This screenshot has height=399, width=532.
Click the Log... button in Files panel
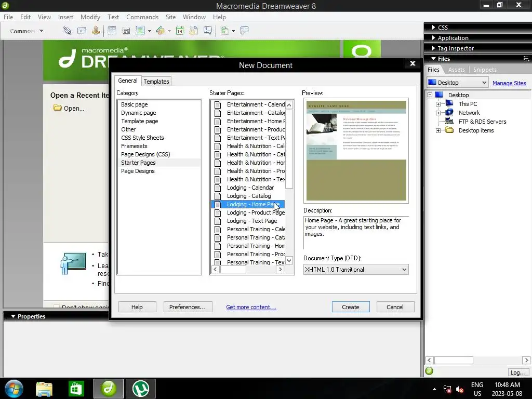[518, 372]
